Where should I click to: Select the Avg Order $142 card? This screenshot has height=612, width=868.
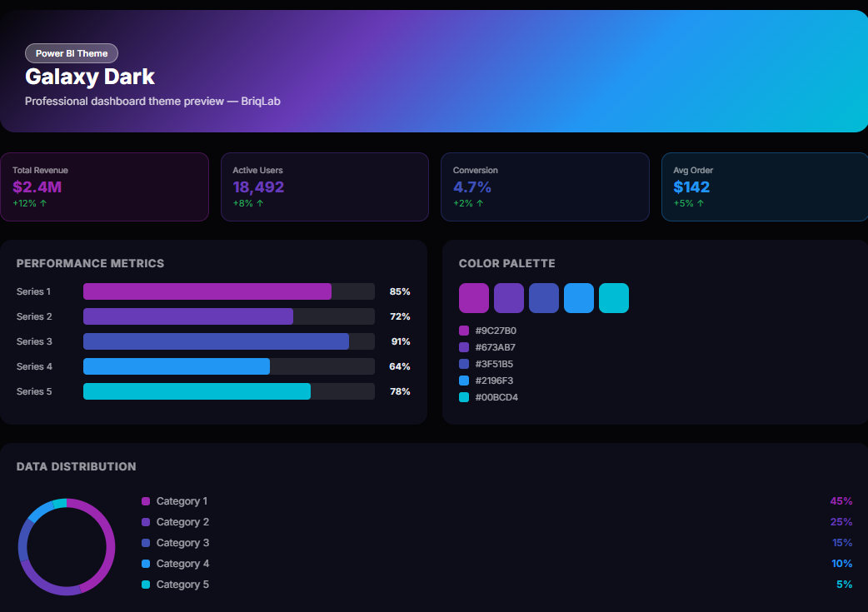tap(764, 187)
